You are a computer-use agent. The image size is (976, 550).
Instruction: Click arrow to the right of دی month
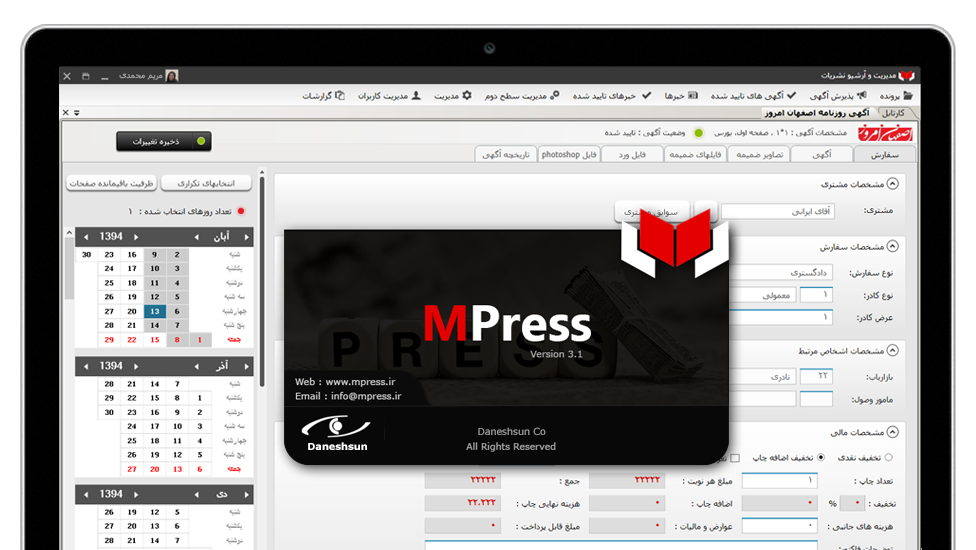point(246,495)
